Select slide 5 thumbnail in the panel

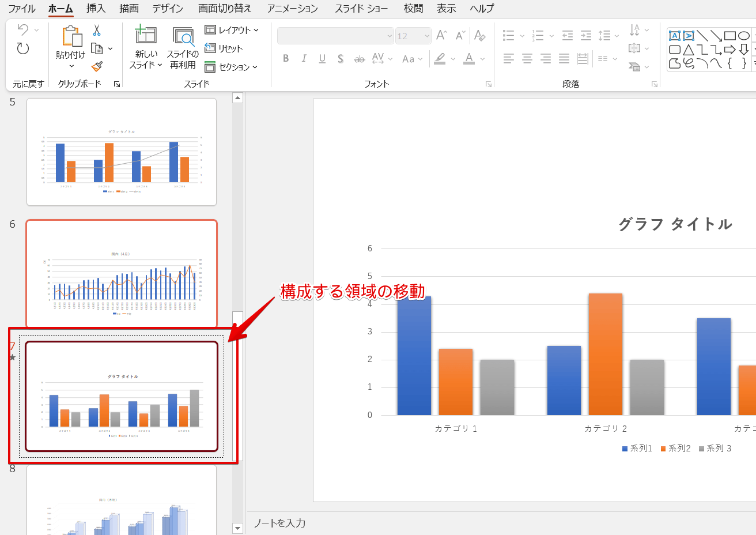click(122, 152)
